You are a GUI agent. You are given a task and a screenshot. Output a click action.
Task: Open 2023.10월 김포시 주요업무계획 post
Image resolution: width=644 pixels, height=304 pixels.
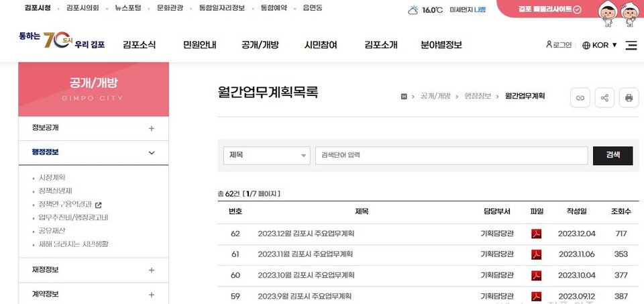[306, 275]
